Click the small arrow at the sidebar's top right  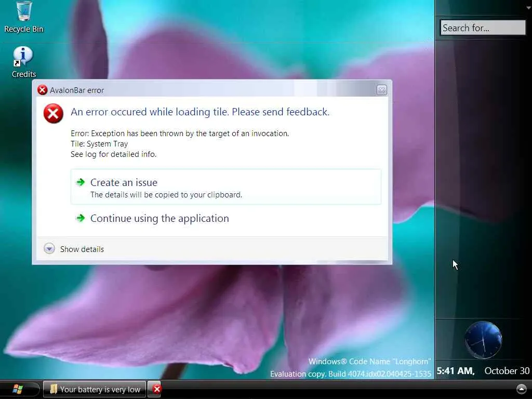529,7
